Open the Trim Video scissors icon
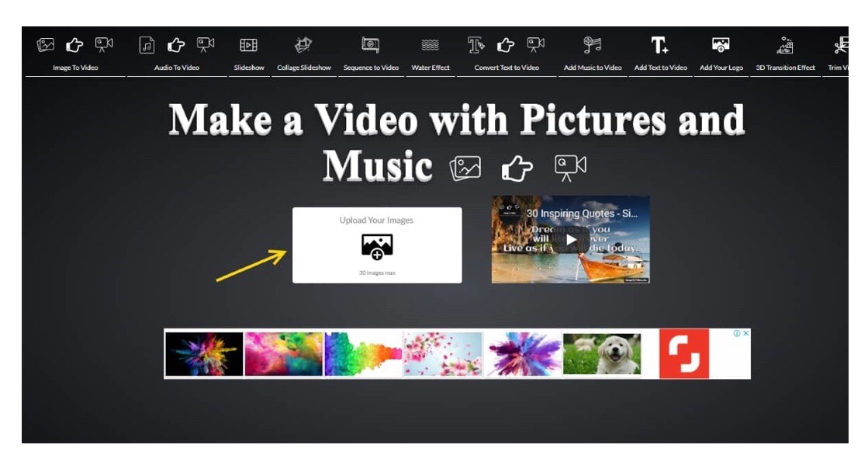 pyautogui.click(x=841, y=47)
